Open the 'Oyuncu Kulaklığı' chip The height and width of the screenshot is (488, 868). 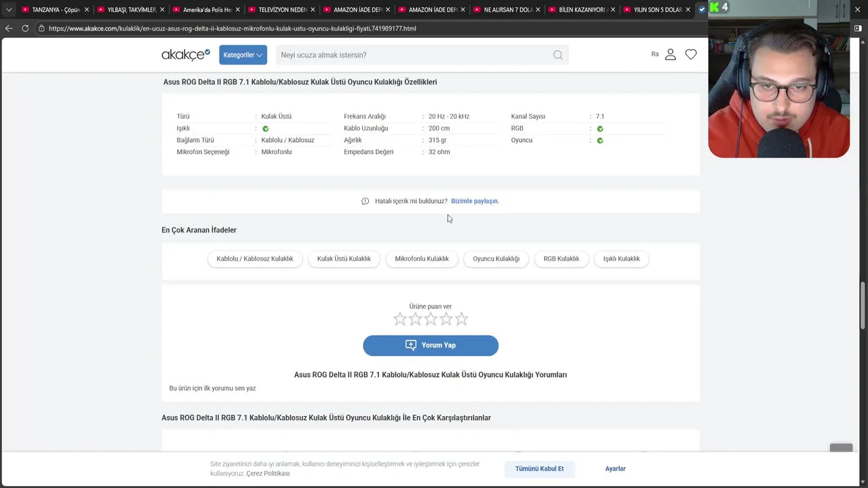tap(496, 259)
